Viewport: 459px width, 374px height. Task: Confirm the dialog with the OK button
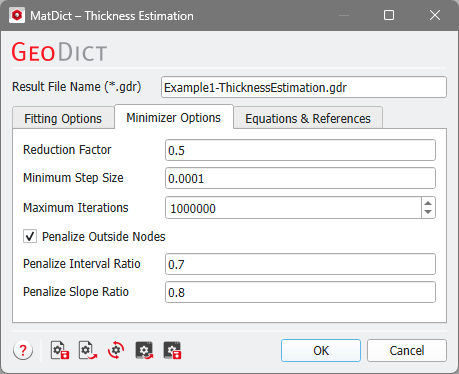[321, 350]
